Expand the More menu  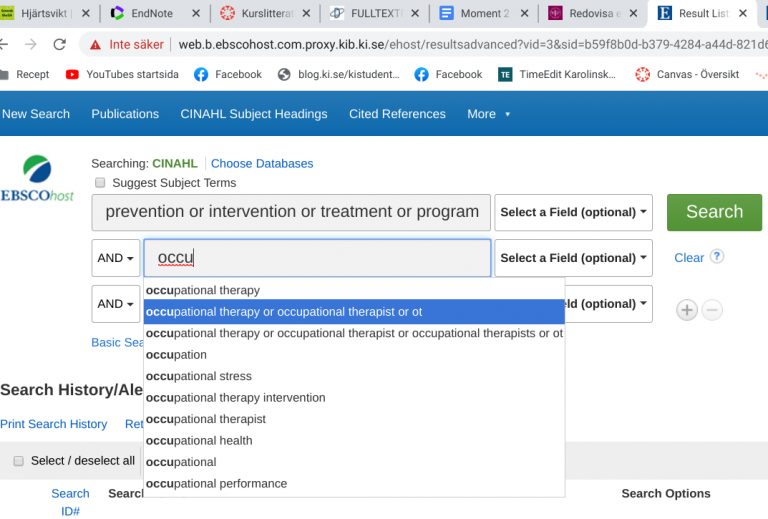click(488, 114)
